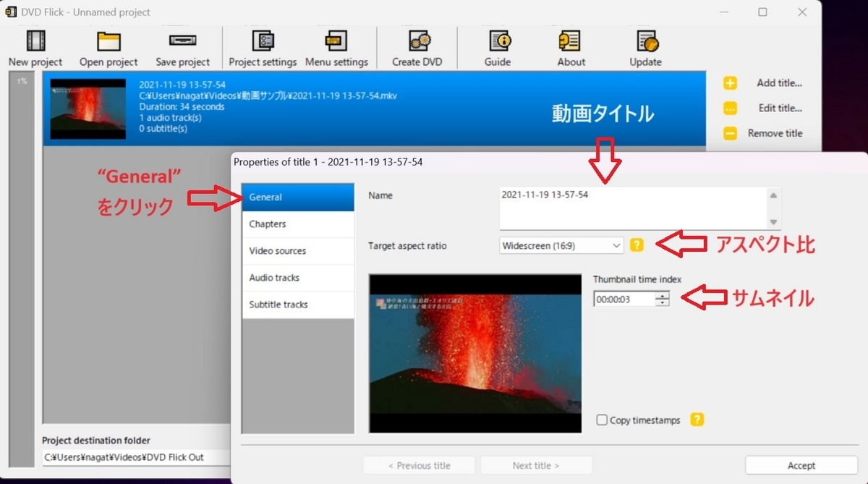Click the 'Duration: 34 seconds' text

[182, 107]
